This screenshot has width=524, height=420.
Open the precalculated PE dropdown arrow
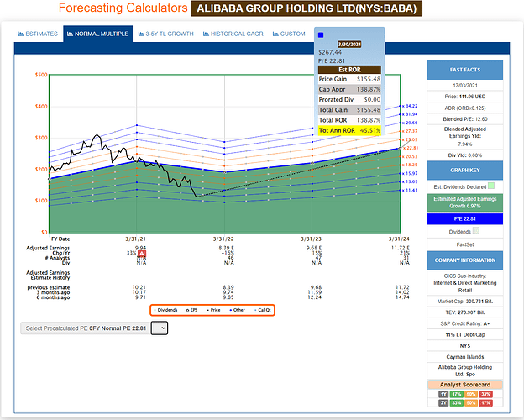pos(160,328)
